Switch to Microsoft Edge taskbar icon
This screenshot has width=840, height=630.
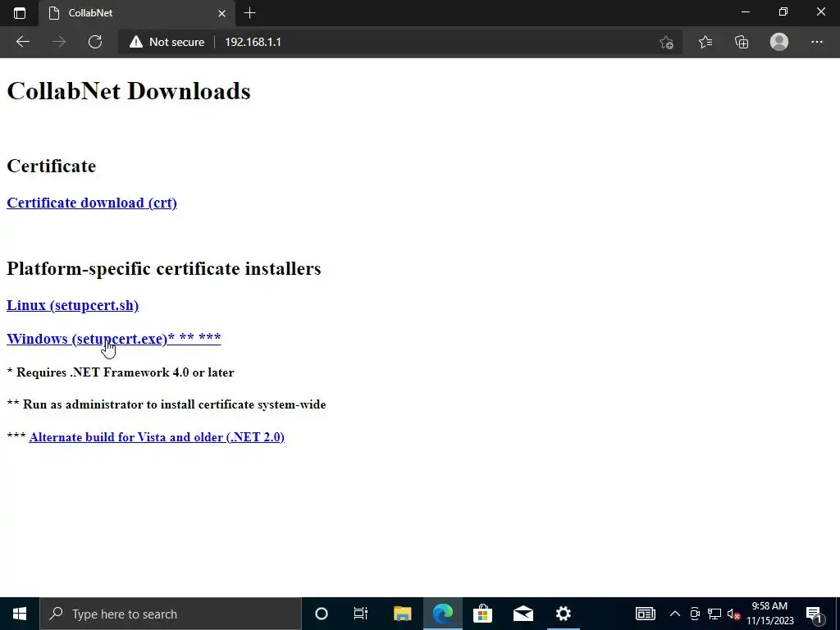coord(442,614)
